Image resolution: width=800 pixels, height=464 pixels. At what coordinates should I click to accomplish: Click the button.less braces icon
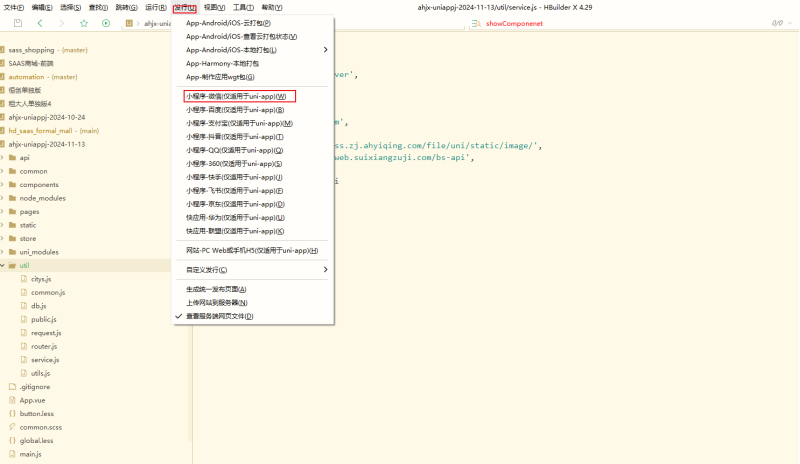(x=13, y=413)
